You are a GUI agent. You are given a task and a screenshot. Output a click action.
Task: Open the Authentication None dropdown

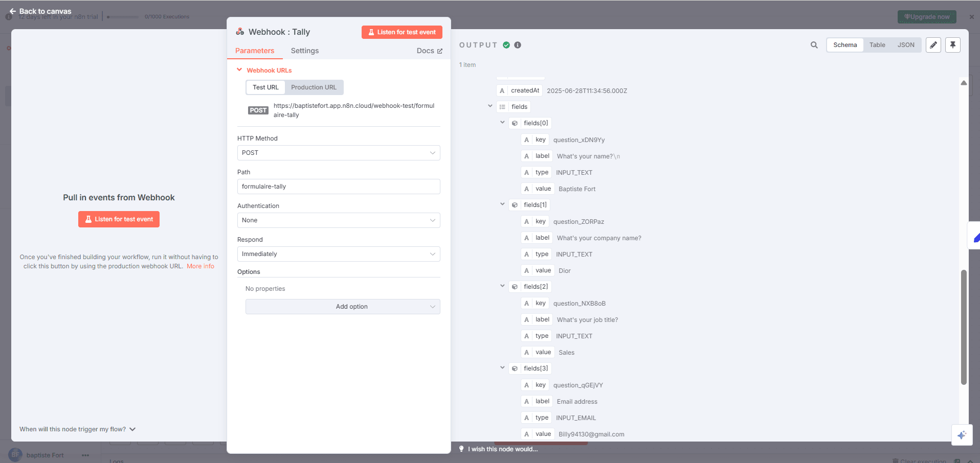point(339,220)
